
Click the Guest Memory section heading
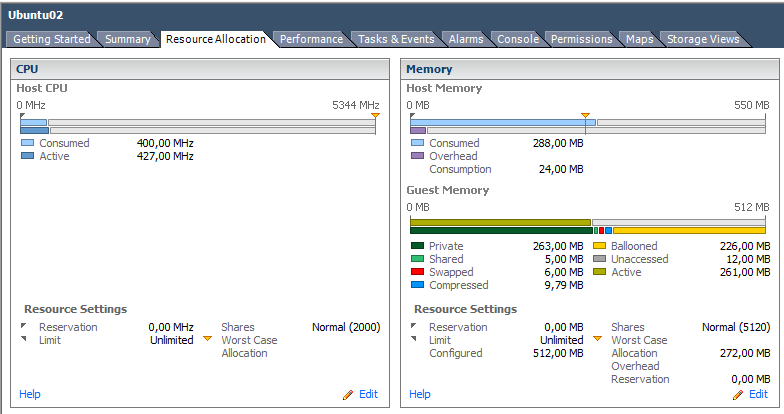coord(448,190)
